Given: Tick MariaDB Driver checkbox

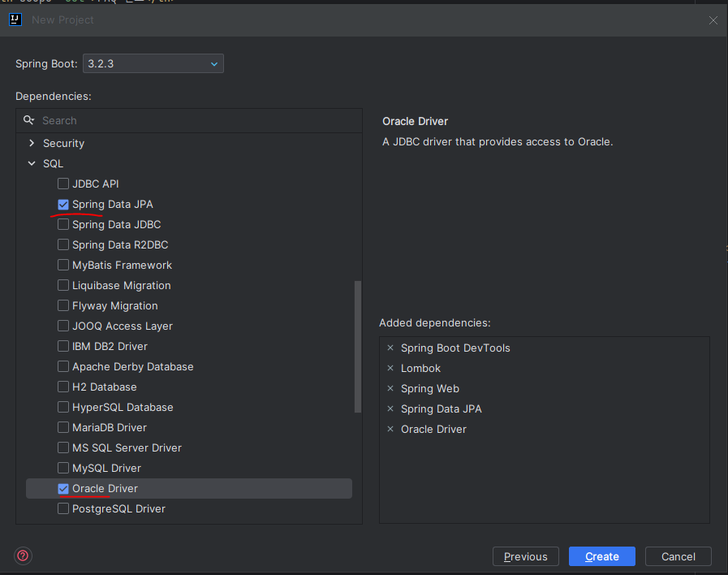Looking at the screenshot, I should coord(63,427).
